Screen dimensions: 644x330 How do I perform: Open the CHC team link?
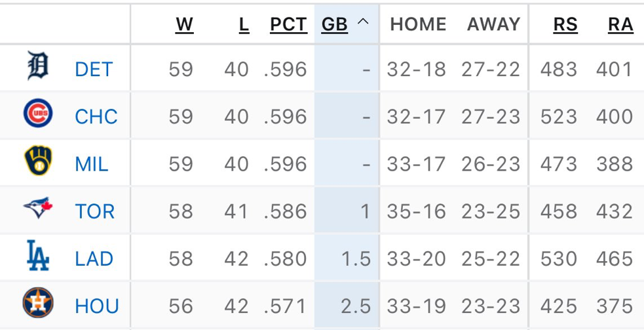[x=96, y=117]
